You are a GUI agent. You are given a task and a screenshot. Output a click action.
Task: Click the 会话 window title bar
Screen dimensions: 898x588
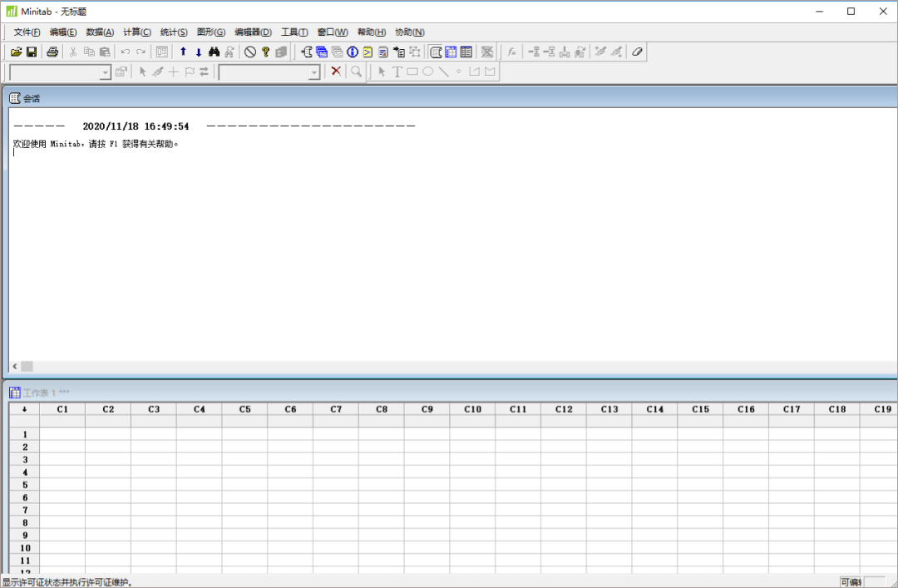coord(452,98)
